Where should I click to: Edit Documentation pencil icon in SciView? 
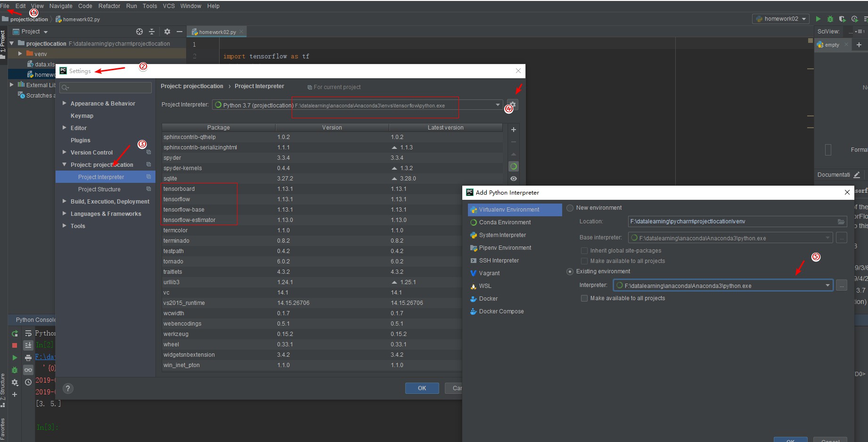coord(857,175)
